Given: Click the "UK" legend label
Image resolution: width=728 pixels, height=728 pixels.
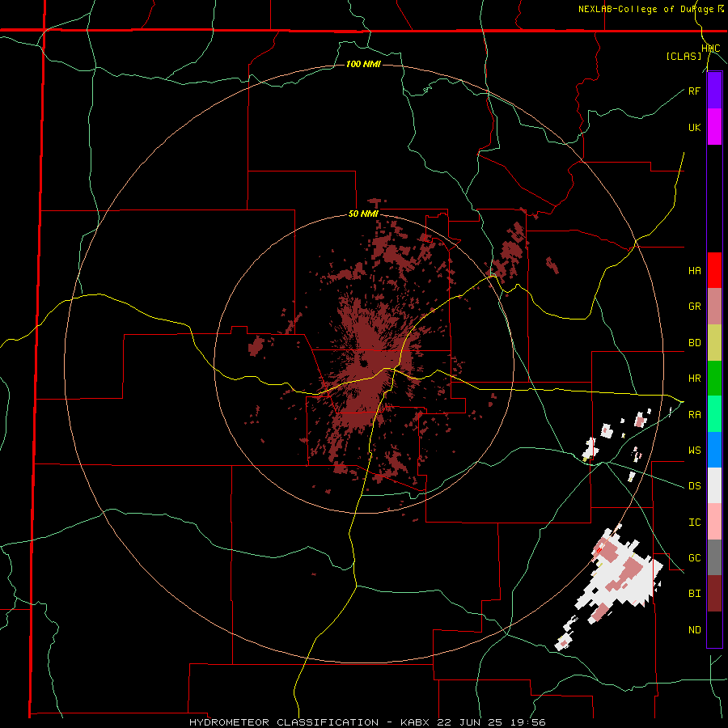Looking at the screenshot, I should coord(694,127).
